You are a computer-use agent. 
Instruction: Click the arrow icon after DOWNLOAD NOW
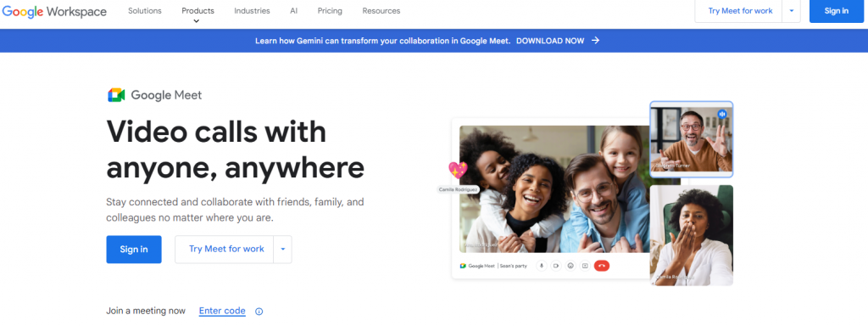(x=595, y=41)
